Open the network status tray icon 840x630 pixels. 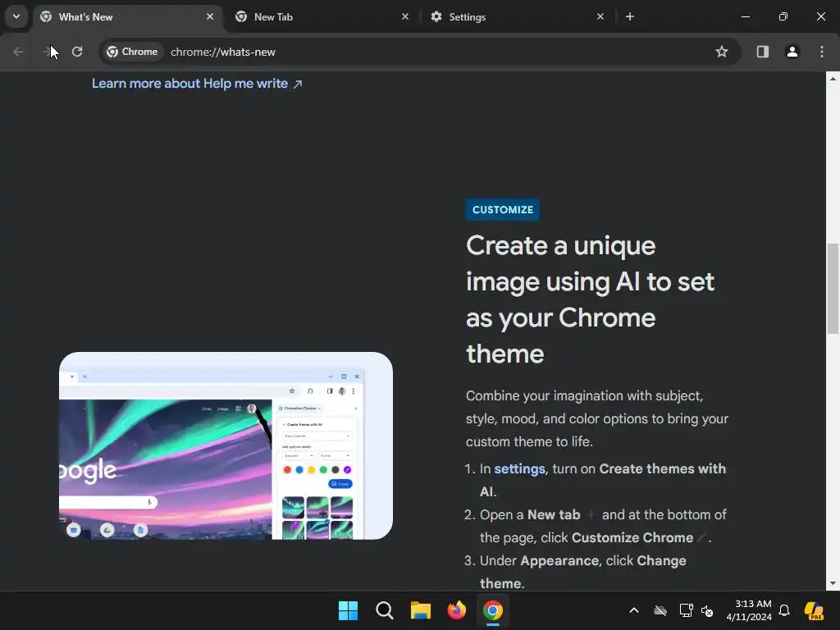pyautogui.click(x=686, y=610)
